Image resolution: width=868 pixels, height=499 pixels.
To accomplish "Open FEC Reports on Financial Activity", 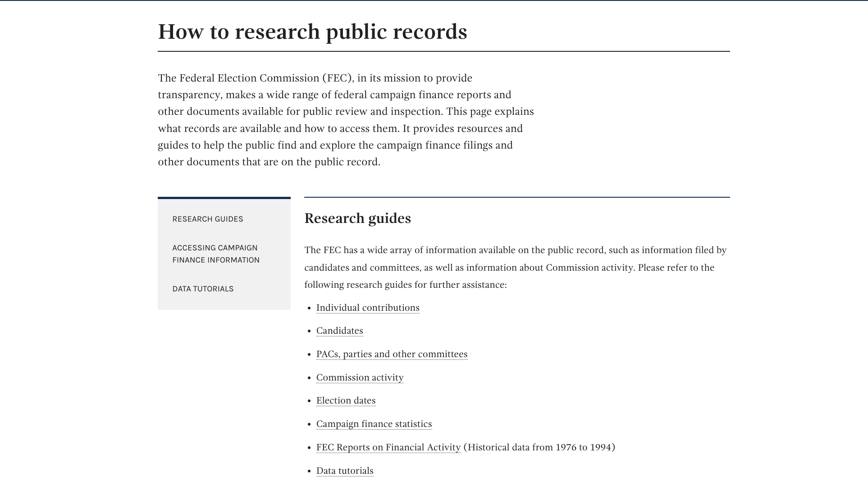I will point(388,447).
